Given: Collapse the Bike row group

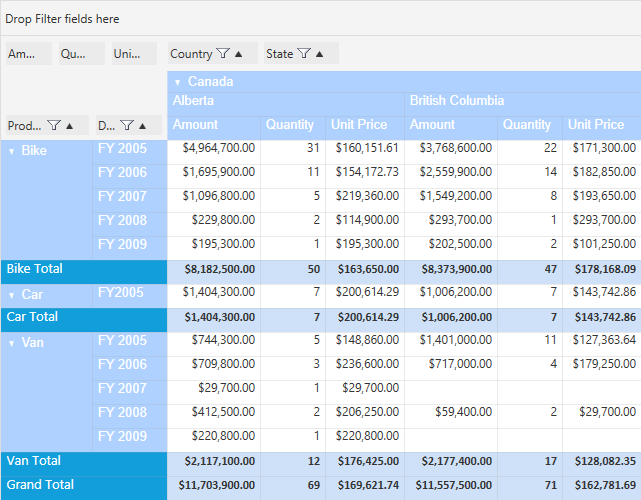Looking at the screenshot, I should pyautogui.click(x=12, y=152).
